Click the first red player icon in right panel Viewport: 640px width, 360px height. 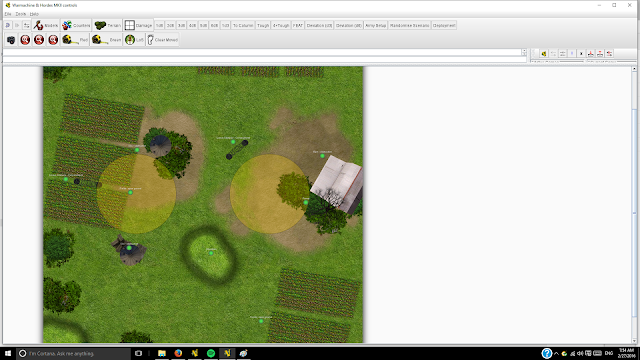(x=591, y=53)
